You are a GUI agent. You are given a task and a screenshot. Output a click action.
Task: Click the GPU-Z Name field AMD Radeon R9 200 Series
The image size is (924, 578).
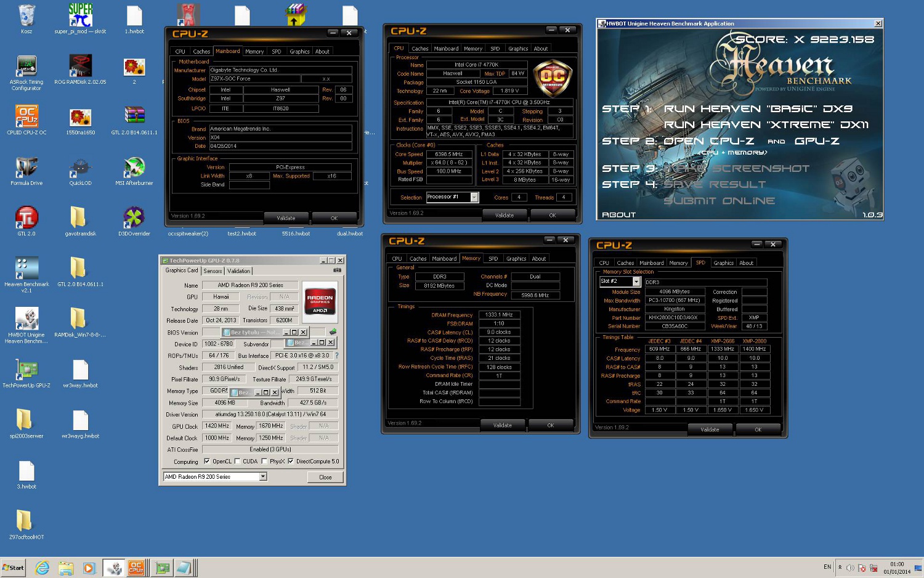point(250,285)
